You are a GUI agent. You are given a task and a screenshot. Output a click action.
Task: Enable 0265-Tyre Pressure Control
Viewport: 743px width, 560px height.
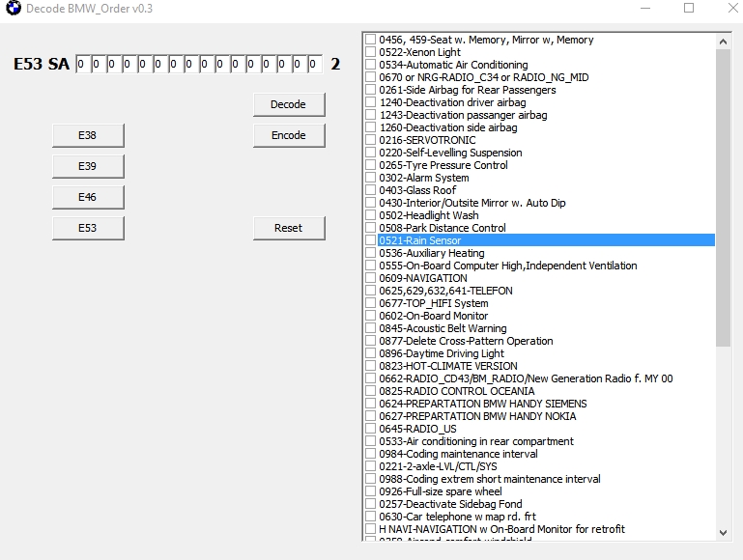371,165
